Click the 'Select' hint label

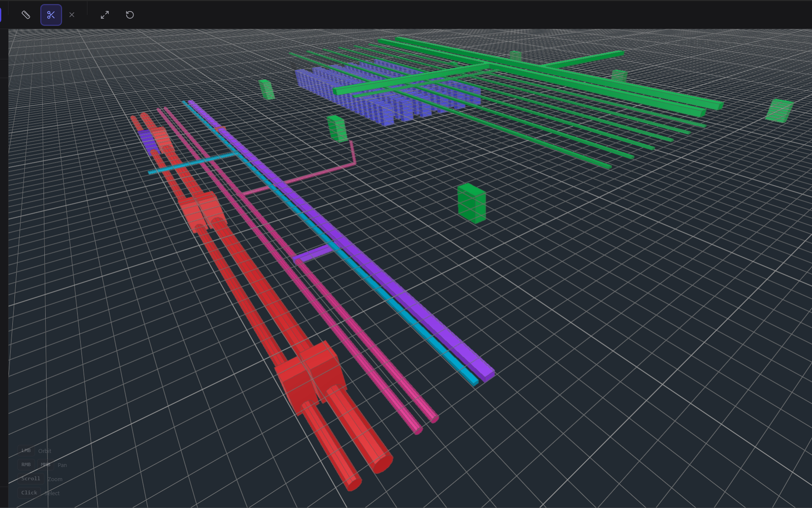click(52, 493)
